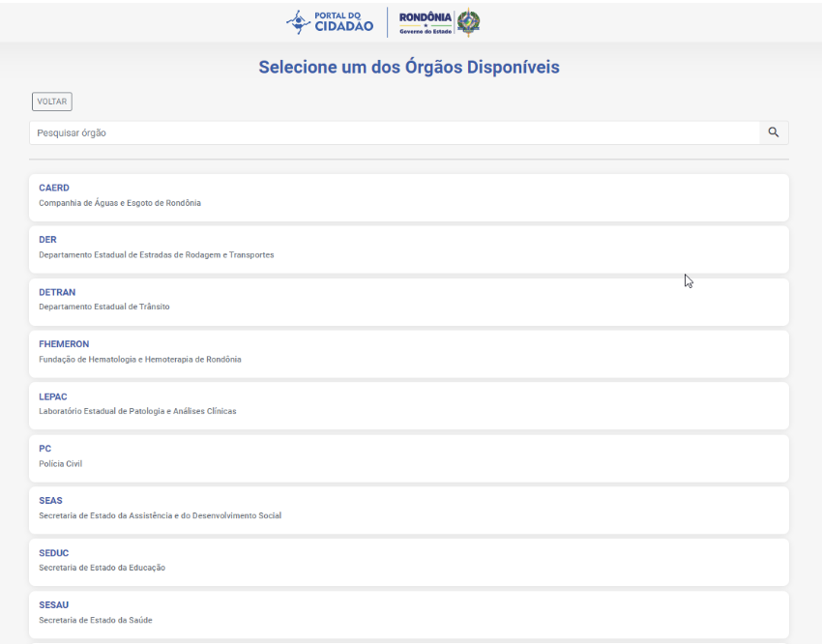
Task: Click text Secretaria de Estado da Educação
Action: pyautogui.click(x=102, y=568)
